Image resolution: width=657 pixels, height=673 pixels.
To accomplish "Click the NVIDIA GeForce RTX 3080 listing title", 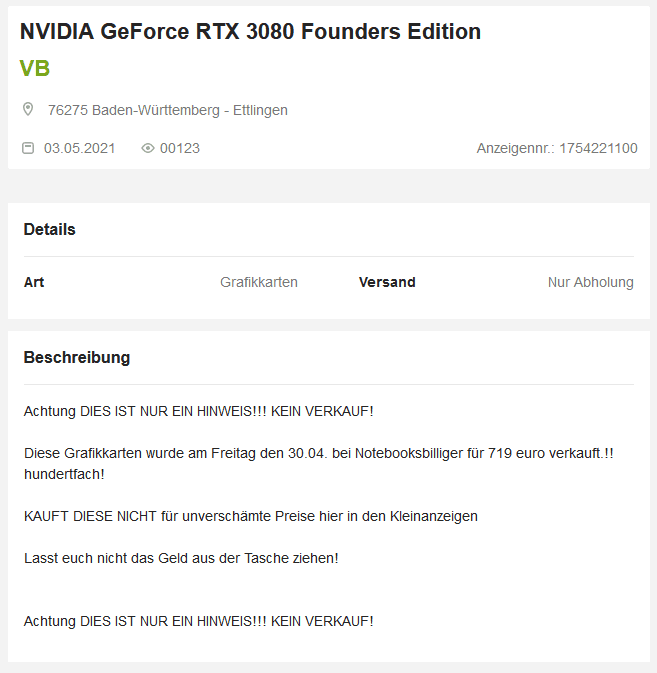I will 250,32.
